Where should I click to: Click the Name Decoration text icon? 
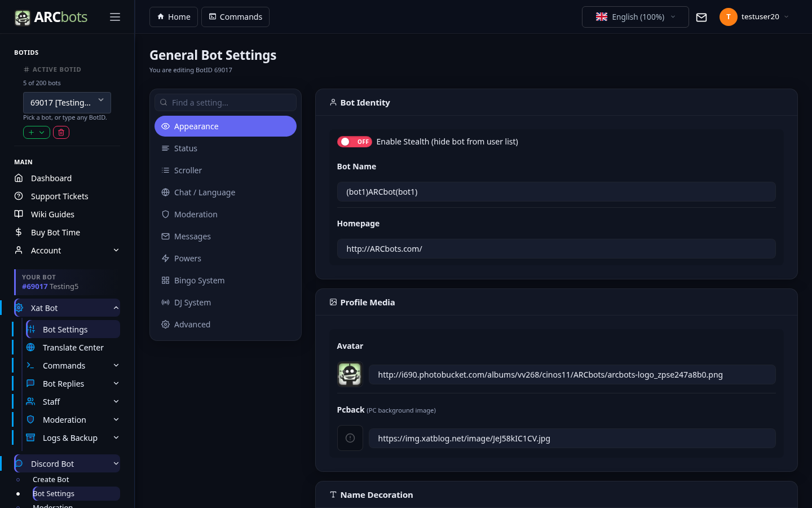click(333, 494)
